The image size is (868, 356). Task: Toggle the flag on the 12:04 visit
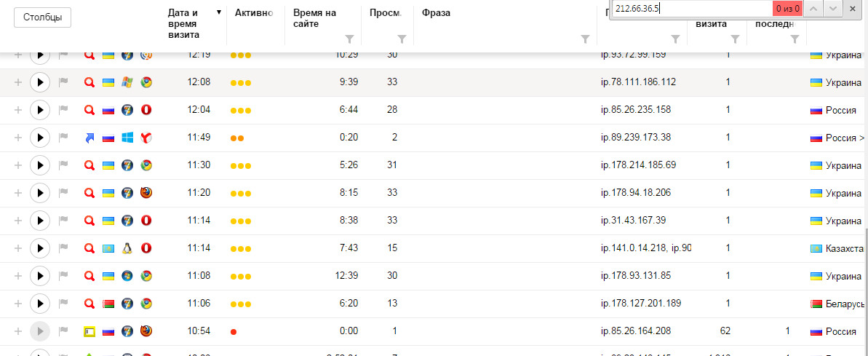tap(63, 110)
